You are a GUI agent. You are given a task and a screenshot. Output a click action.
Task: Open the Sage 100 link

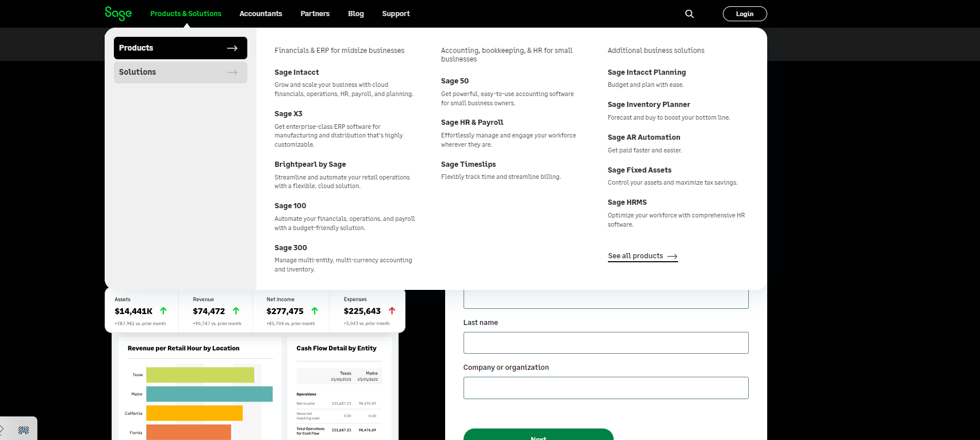[290, 206]
